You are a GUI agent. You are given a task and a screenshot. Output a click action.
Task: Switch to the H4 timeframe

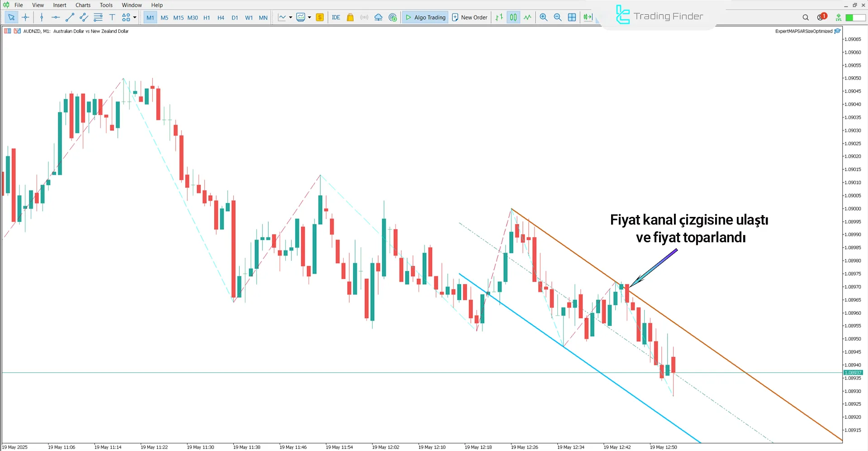coord(221,18)
